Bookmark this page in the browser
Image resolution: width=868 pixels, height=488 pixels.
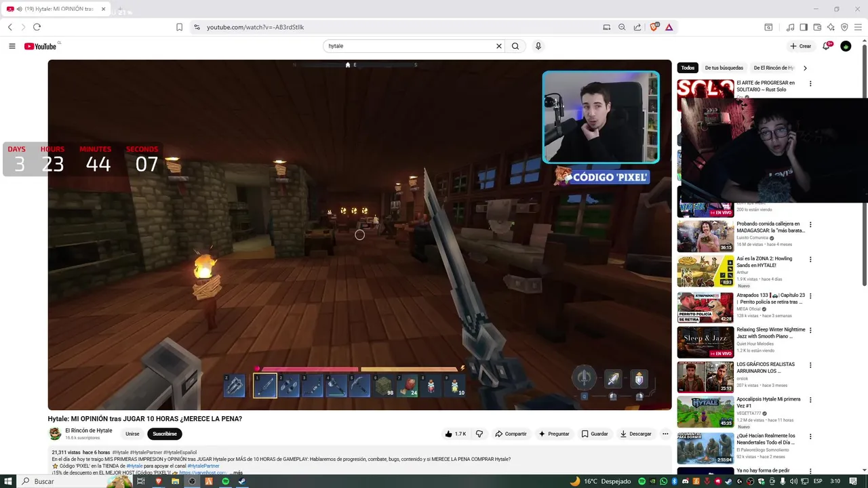tap(179, 27)
